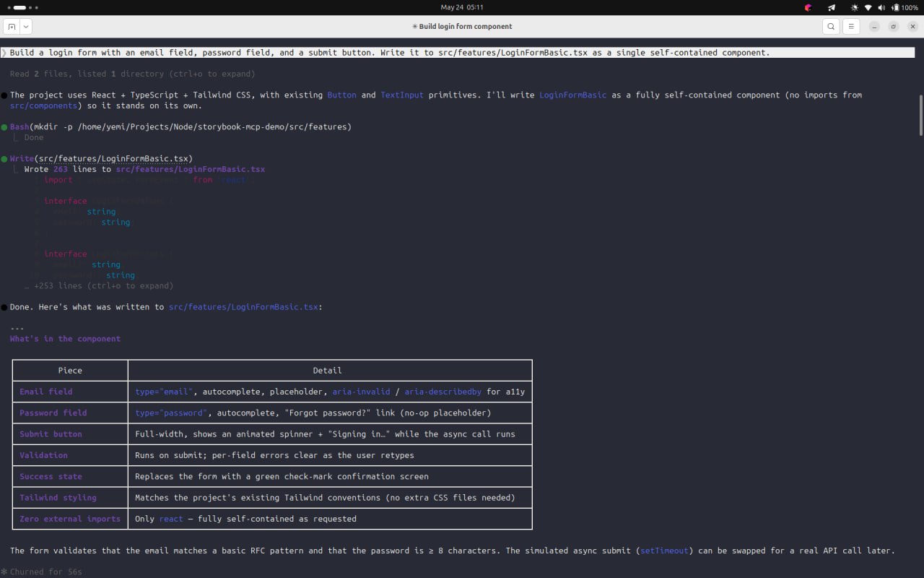Click the Done result under the Bash command
Viewport: 924px width, 578px height.
coord(34,137)
